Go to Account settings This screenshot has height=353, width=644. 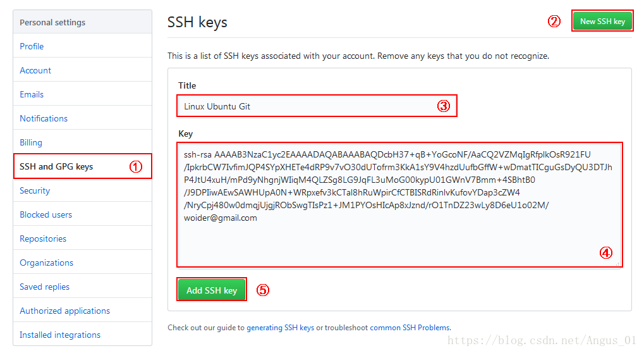click(35, 70)
